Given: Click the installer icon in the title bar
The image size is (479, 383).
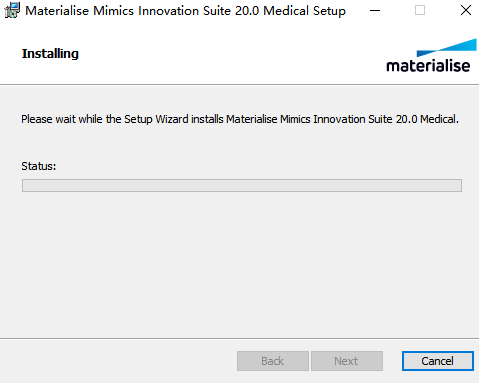Looking at the screenshot, I should click(12, 10).
